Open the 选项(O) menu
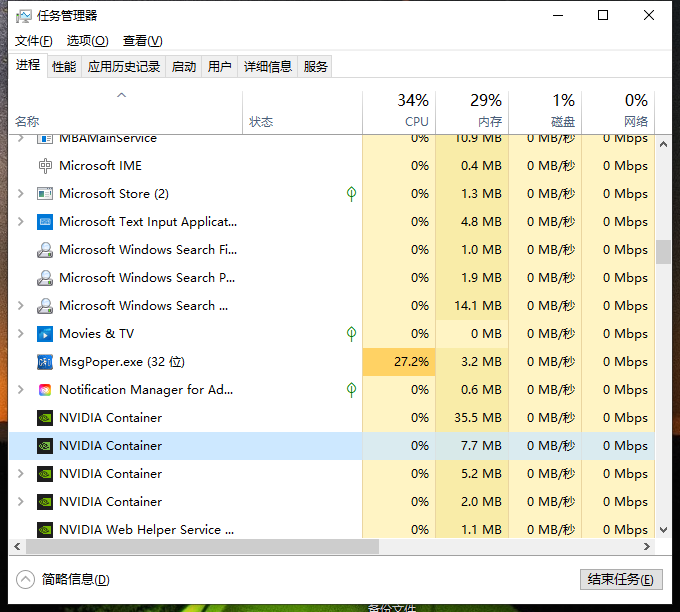 pos(87,41)
